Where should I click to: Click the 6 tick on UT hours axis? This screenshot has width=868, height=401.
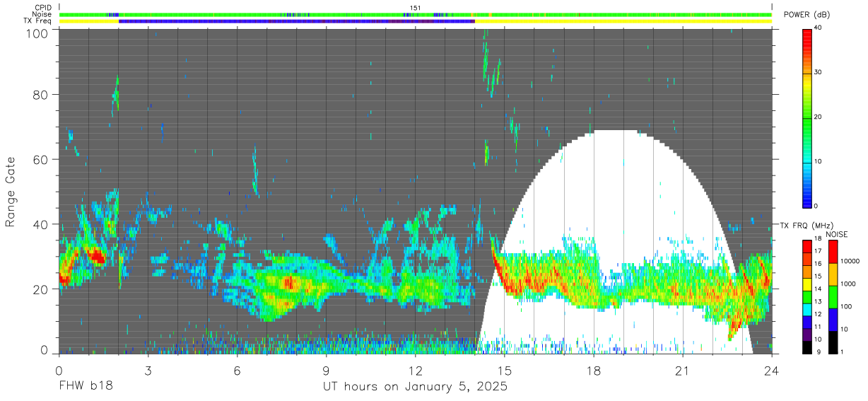click(237, 370)
